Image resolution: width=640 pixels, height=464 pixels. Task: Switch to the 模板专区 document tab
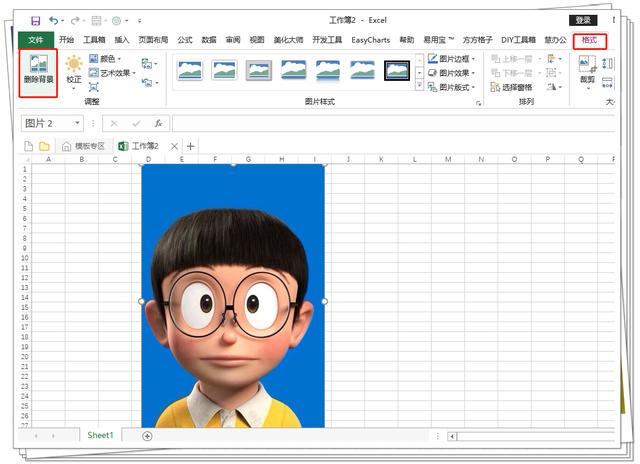click(84, 146)
